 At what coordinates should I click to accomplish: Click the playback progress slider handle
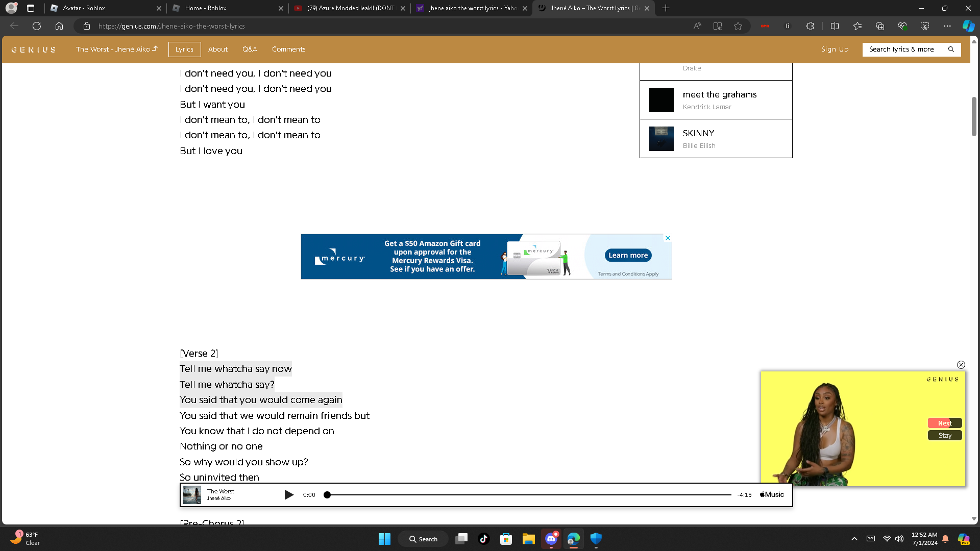327,495
